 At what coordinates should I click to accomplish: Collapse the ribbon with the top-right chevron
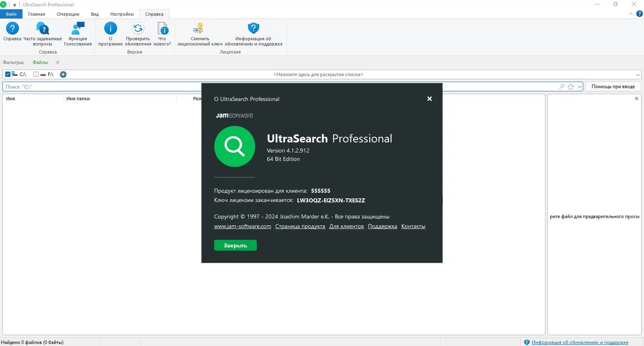pyautogui.click(x=631, y=14)
